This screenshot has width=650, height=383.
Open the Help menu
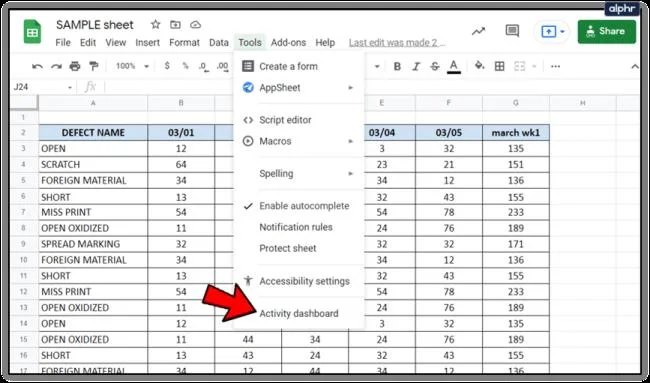[325, 43]
